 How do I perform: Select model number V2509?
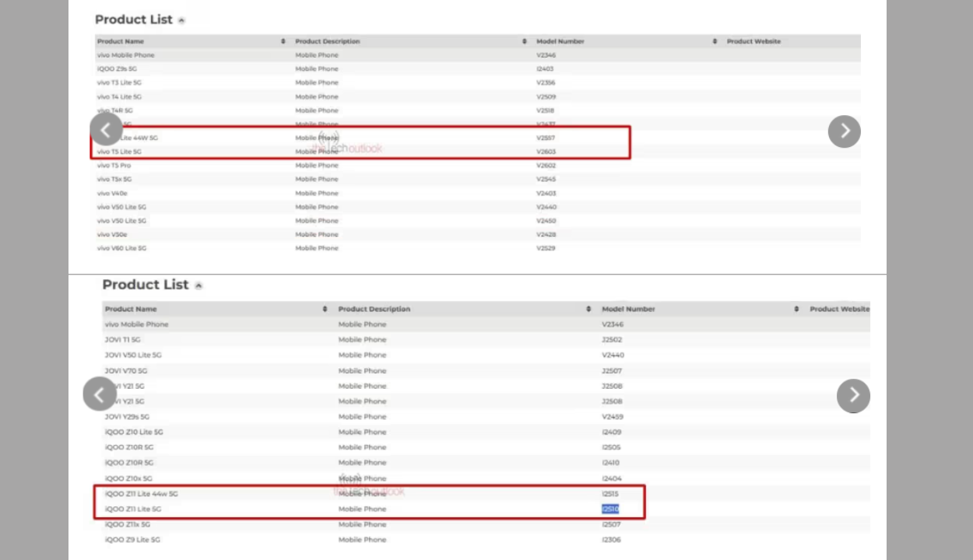(546, 97)
